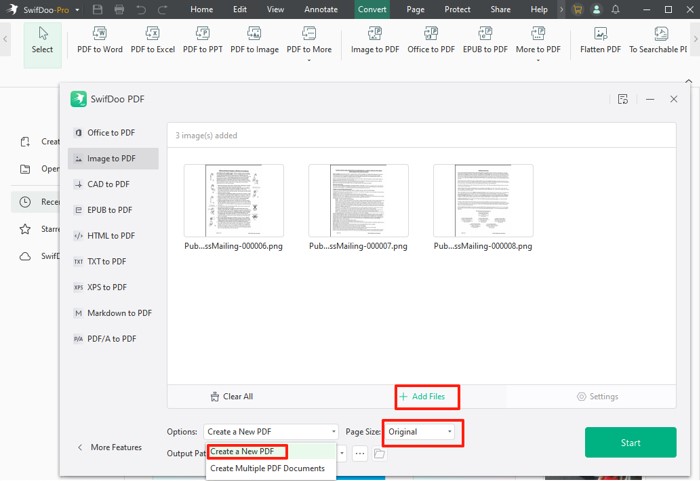
Task: Select Markdown to PDF in sidebar
Action: click(x=113, y=313)
